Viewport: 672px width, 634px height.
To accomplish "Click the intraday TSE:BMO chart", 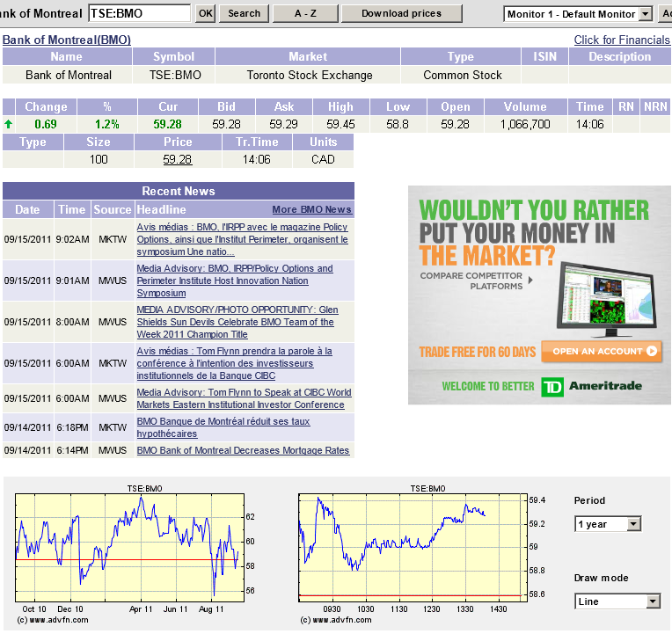I will [410, 545].
